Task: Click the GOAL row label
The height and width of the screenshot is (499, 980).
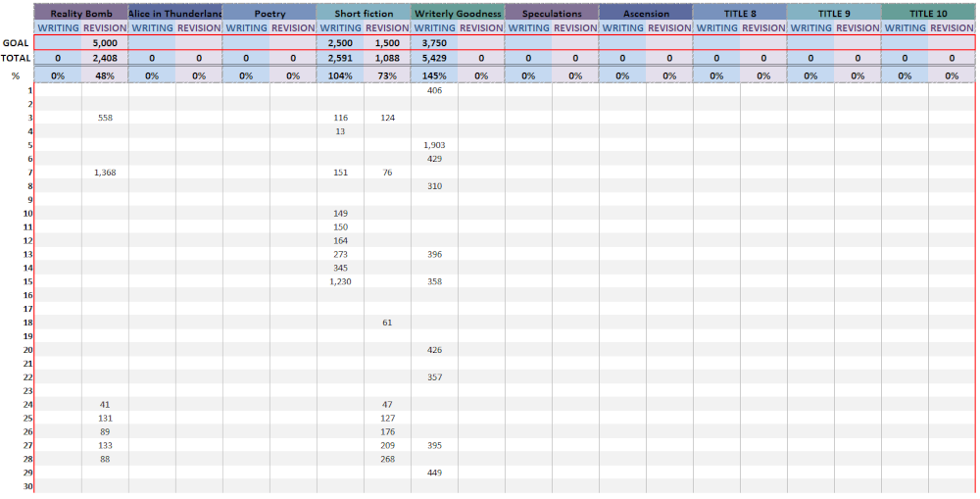Action: [16, 43]
